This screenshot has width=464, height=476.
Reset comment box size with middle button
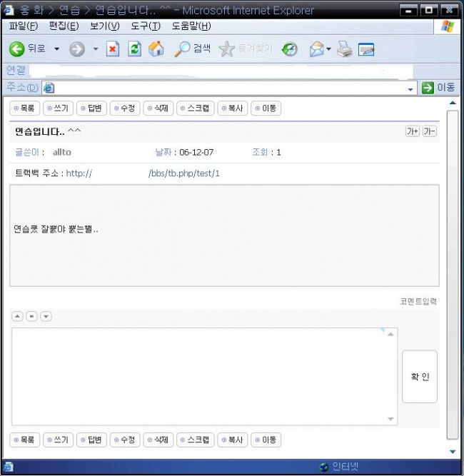point(31,316)
